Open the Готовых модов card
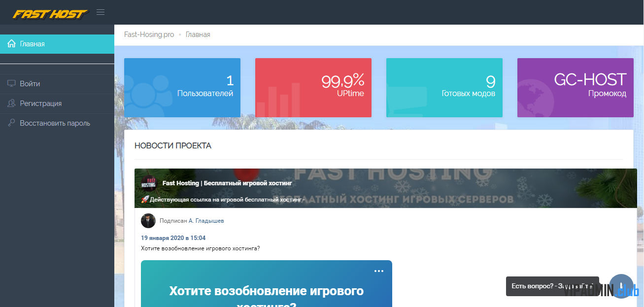This screenshot has width=644, height=307. pyautogui.click(x=444, y=88)
